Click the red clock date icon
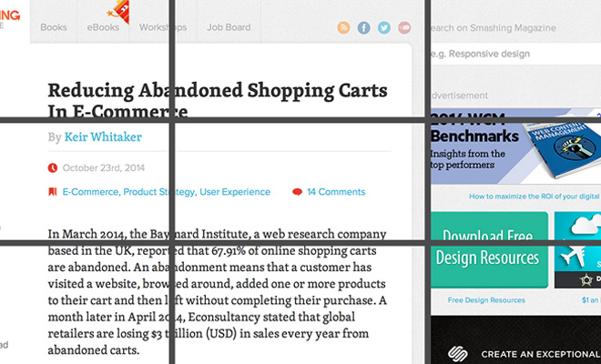This screenshot has height=364, width=601. click(x=53, y=167)
